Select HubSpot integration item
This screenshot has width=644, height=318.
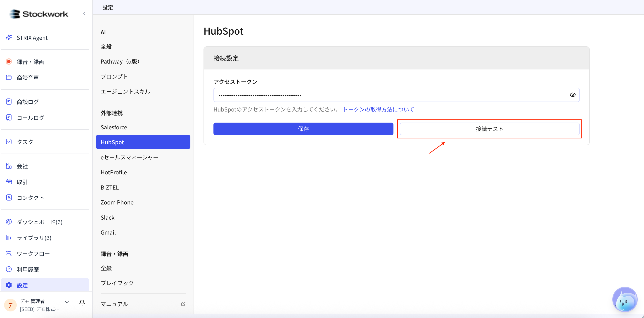143,142
